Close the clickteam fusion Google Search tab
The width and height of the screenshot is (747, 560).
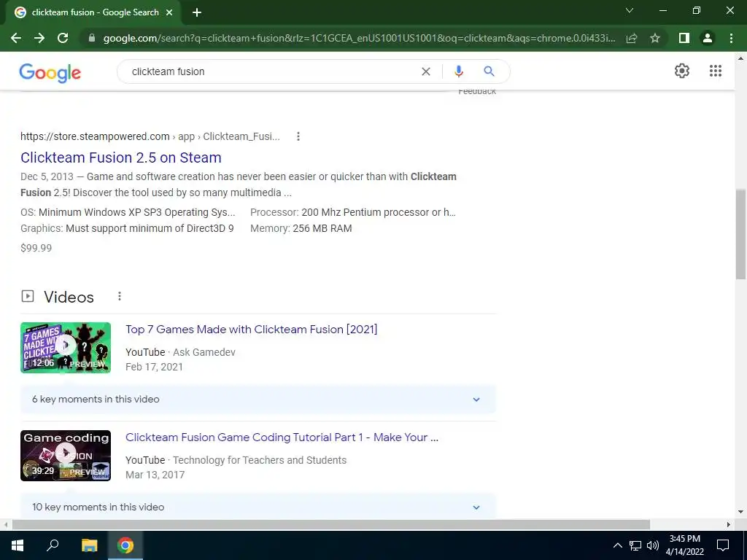[x=169, y=13]
